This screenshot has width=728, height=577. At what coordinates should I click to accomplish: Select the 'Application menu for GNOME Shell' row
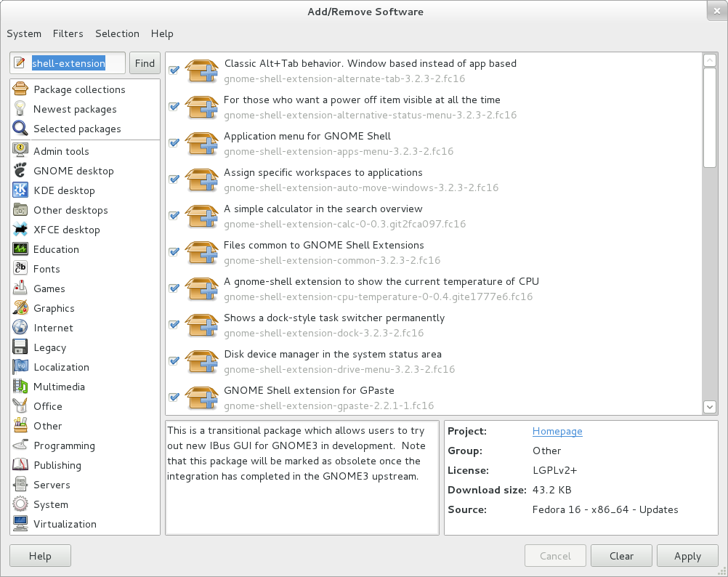pos(434,143)
